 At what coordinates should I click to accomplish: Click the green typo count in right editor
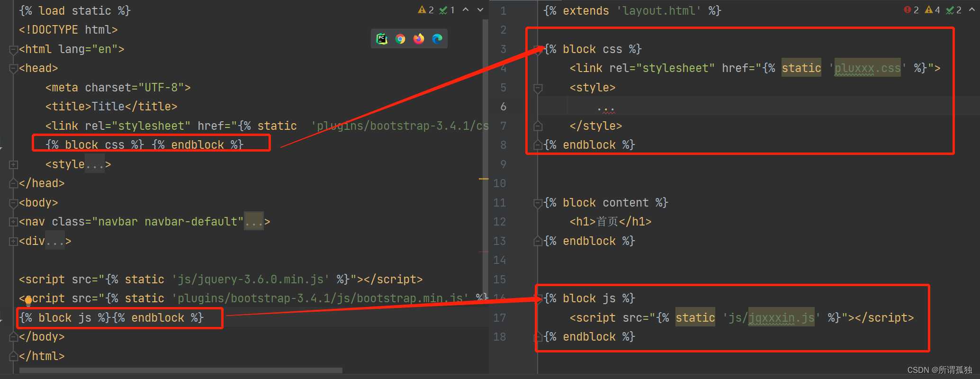pos(953,10)
